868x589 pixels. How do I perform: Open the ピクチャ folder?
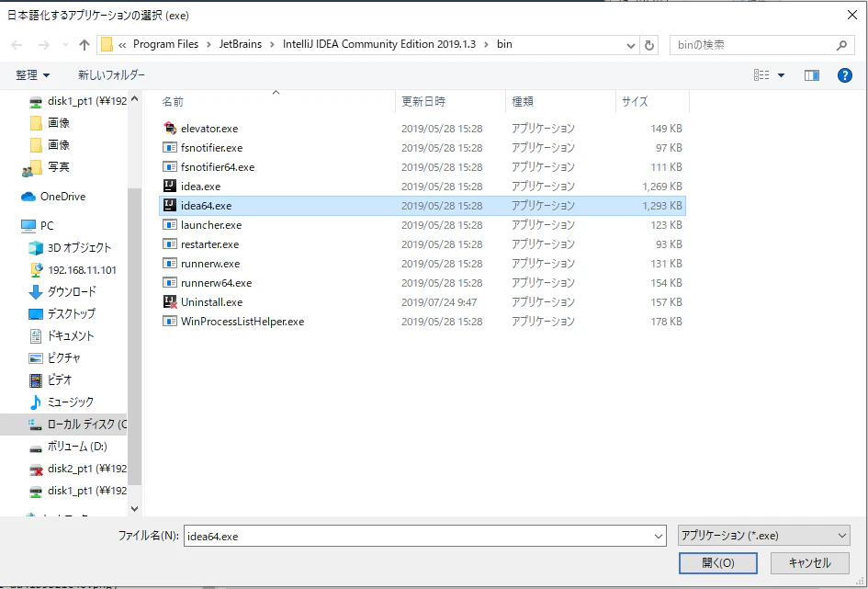click(54, 358)
